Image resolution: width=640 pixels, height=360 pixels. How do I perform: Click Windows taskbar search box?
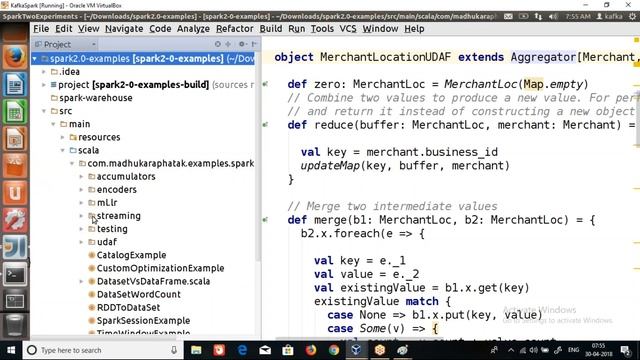pos(104,350)
